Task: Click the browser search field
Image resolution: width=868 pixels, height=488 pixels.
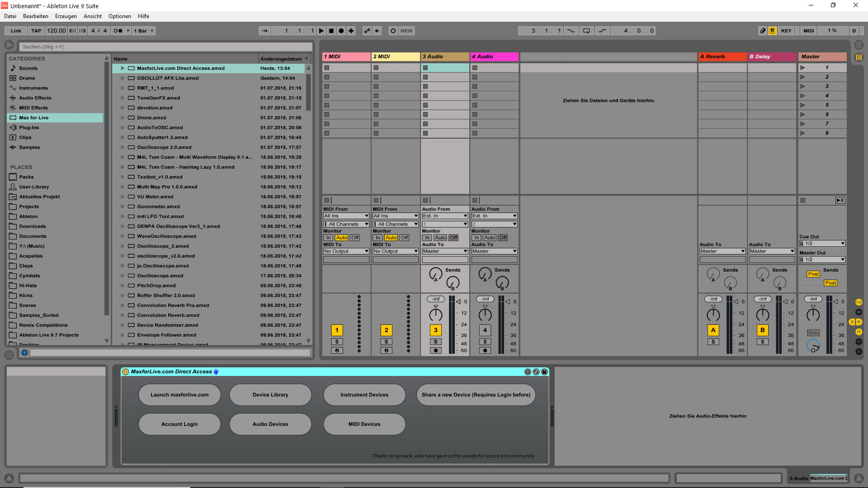Action: 165,47
